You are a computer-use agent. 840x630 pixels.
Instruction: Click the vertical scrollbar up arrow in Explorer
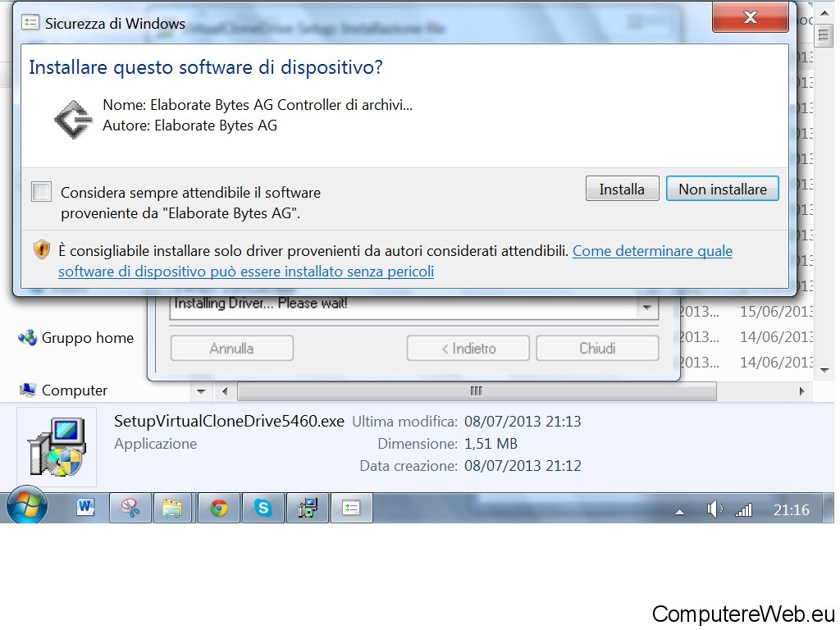824,13
